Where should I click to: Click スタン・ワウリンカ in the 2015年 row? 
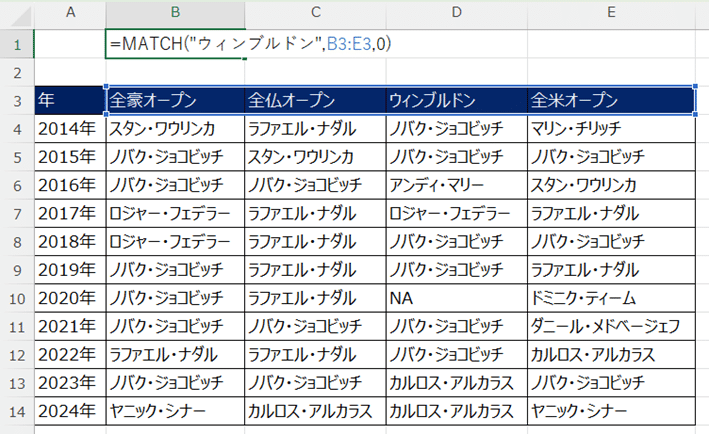coord(316,157)
